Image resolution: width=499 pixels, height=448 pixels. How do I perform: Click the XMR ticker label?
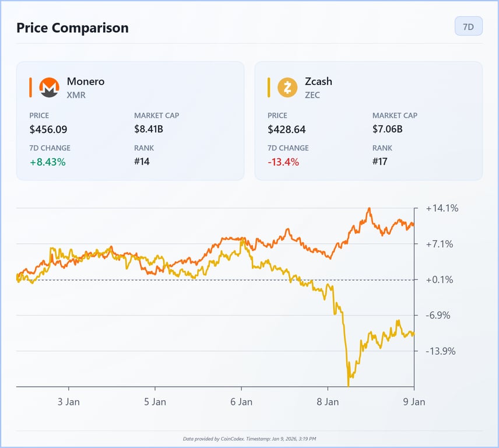(76, 94)
